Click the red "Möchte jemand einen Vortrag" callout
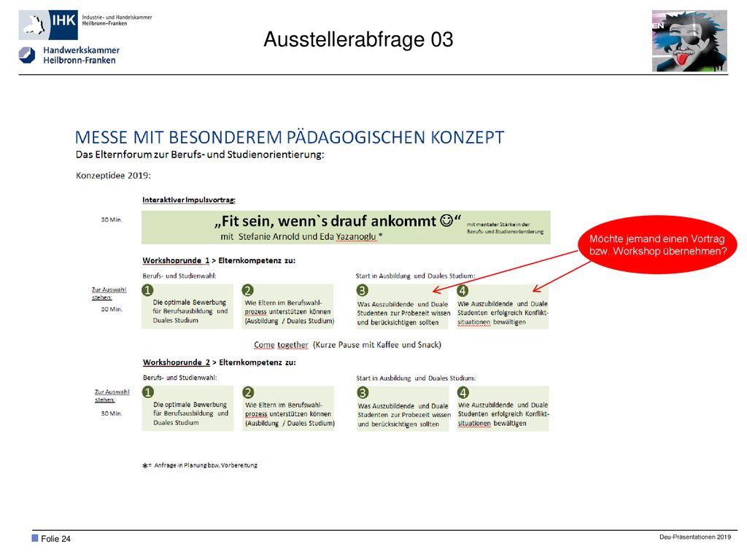747x560 pixels. pos(657,245)
